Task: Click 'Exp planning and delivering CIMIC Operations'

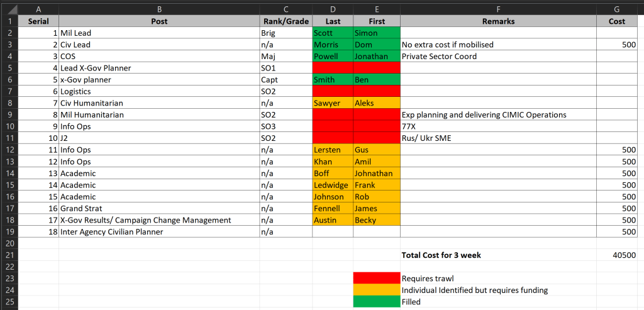Action: point(498,115)
